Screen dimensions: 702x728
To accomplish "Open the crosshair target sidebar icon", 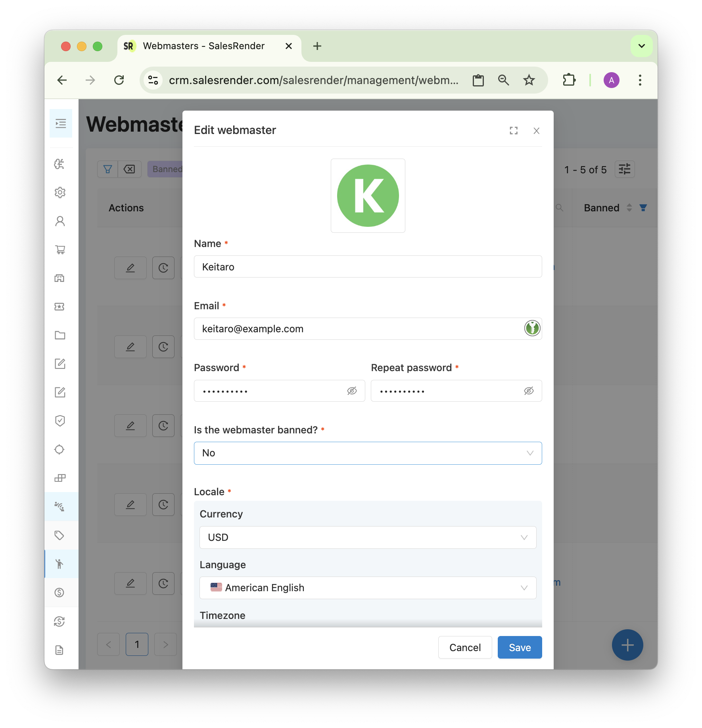I will click(x=60, y=449).
